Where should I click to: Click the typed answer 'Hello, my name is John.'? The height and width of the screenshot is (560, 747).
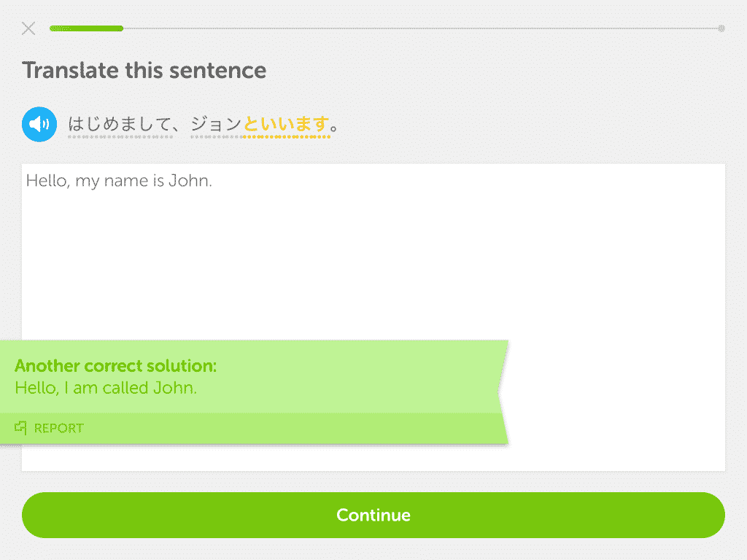pyautogui.click(x=119, y=181)
